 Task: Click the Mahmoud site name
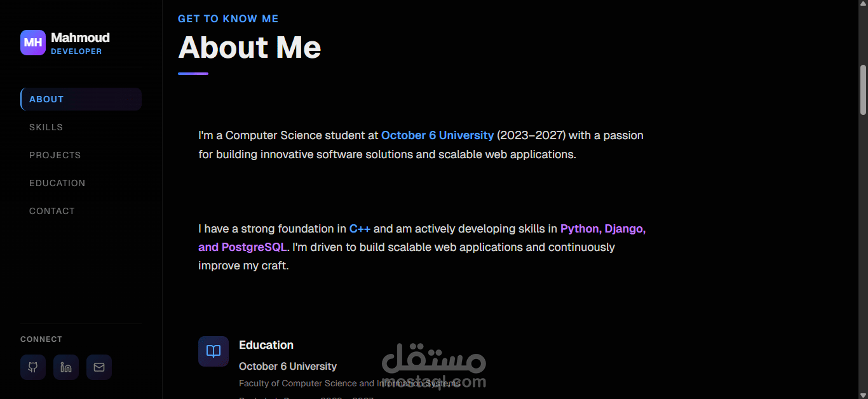pyautogui.click(x=80, y=37)
